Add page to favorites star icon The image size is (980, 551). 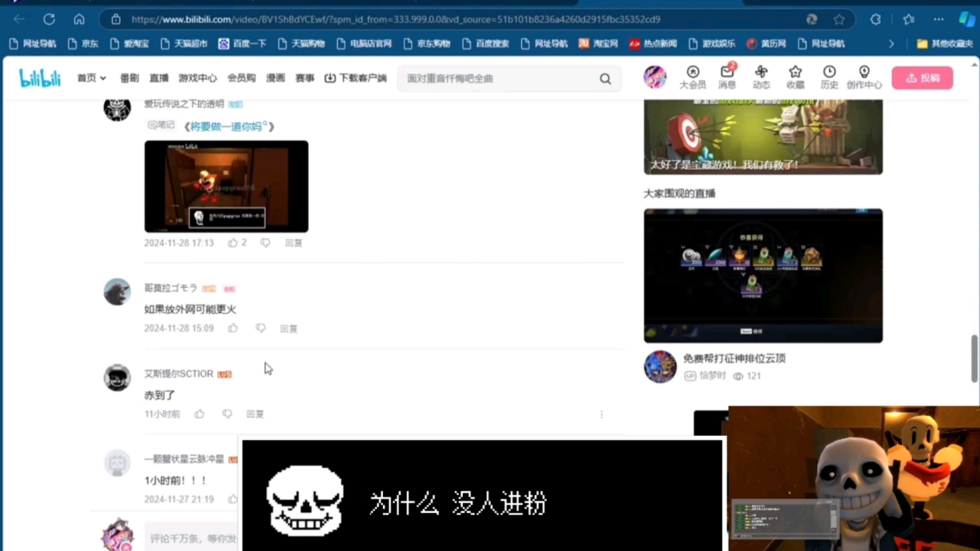click(839, 19)
